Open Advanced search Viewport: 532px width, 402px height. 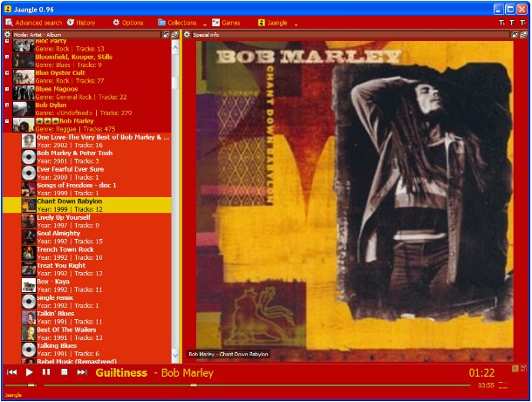click(x=34, y=23)
